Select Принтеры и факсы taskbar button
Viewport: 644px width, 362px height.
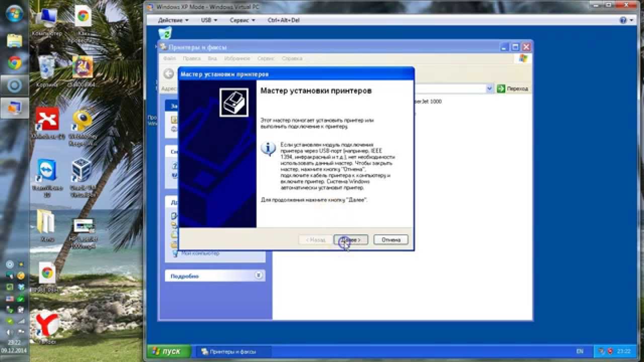tap(232, 351)
